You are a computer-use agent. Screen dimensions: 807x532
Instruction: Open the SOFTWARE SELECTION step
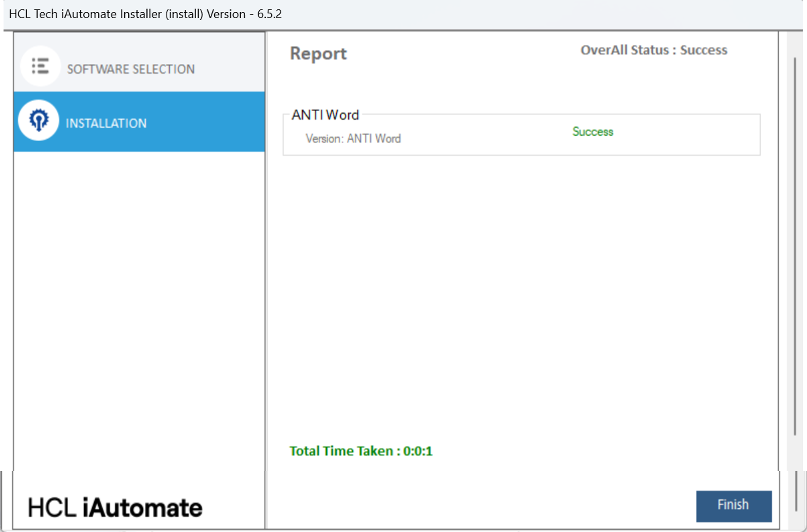(139, 62)
